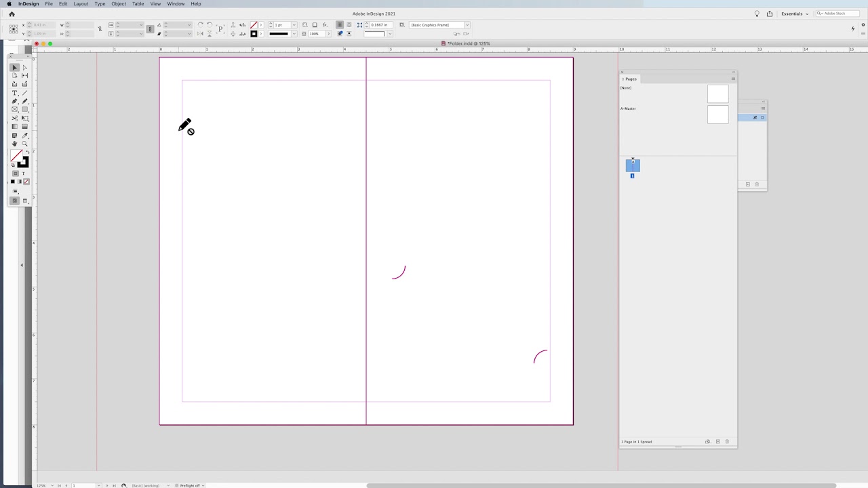Activate the Type tool
Screen dimensions: 868x488
pos(14,93)
